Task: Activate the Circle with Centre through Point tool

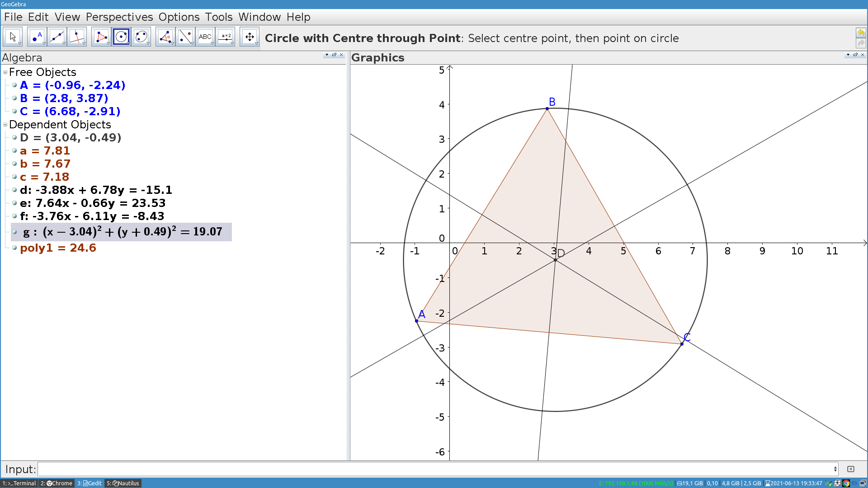Action: pyautogui.click(x=121, y=36)
